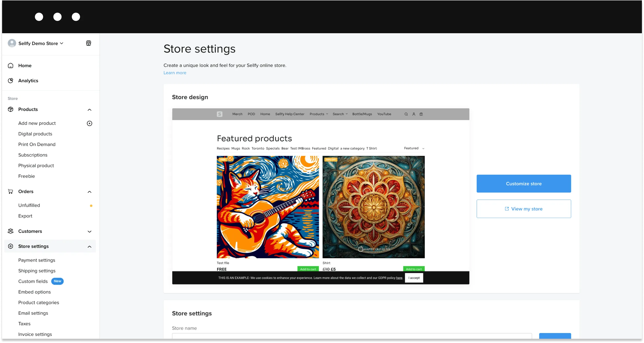Open Taxes settings
644x343 pixels.
tap(24, 324)
